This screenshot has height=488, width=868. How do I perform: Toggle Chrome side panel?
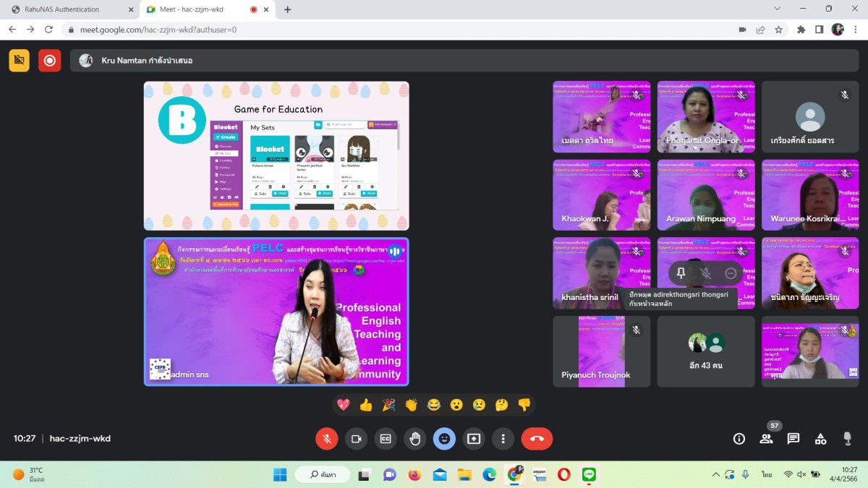pos(820,30)
